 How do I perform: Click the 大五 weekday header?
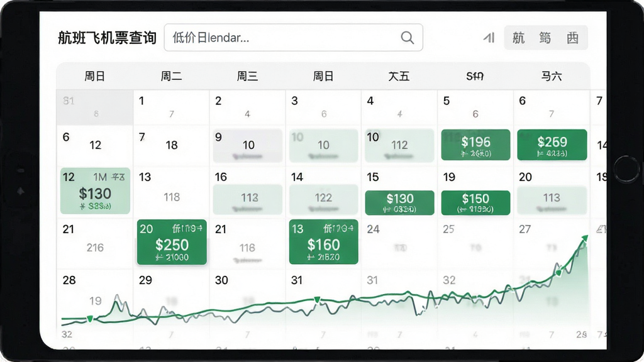pos(399,76)
